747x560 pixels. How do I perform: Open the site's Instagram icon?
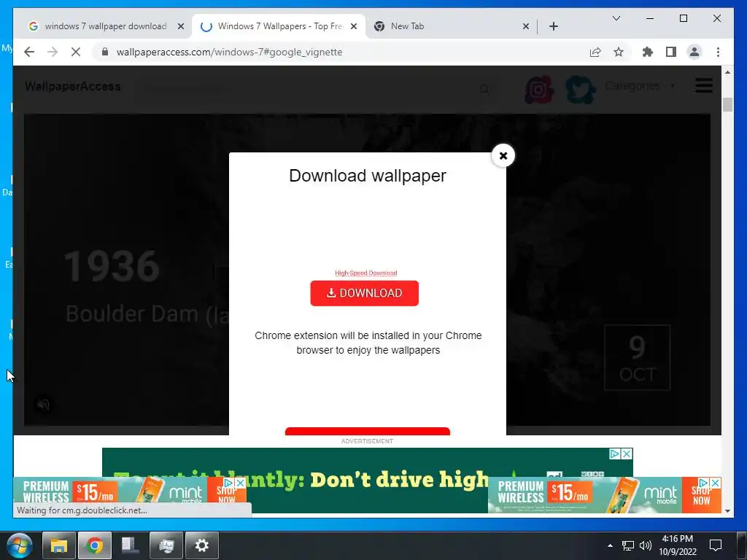(x=539, y=90)
